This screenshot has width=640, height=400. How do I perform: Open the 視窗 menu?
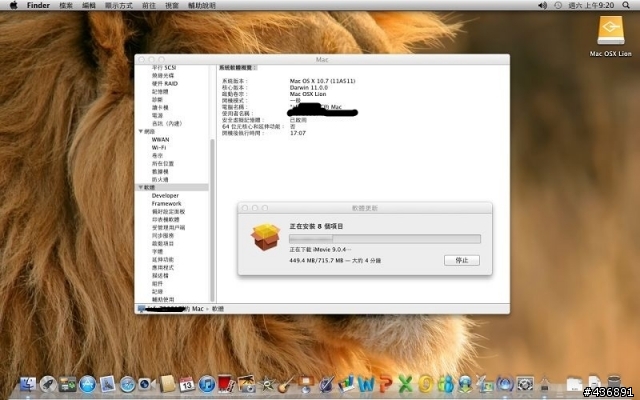[x=172, y=5]
